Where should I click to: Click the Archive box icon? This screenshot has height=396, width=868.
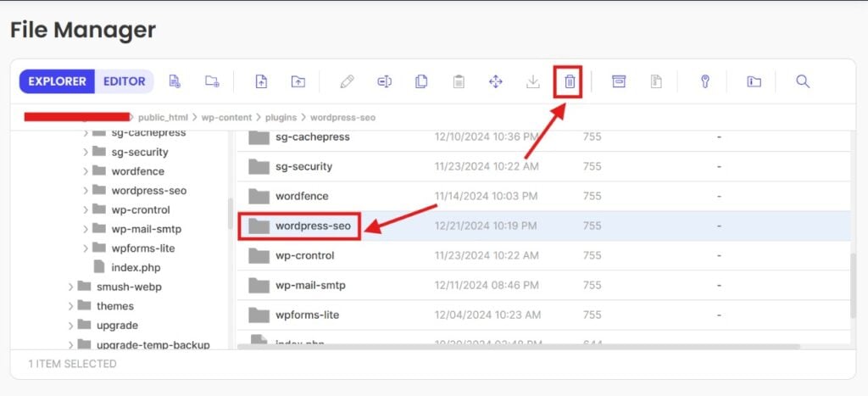click(x=619, y=81)
